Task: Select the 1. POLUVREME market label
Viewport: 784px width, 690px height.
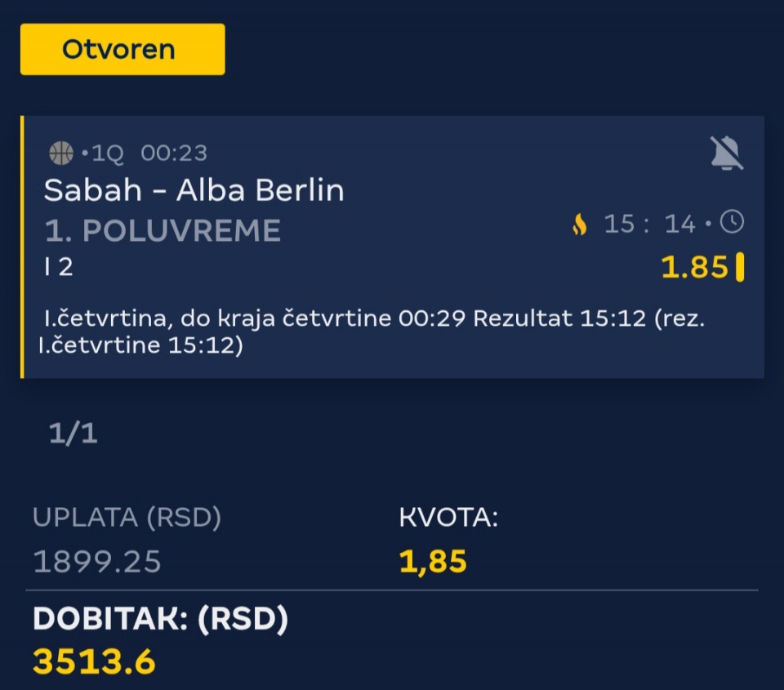Action: coord(163,231)
